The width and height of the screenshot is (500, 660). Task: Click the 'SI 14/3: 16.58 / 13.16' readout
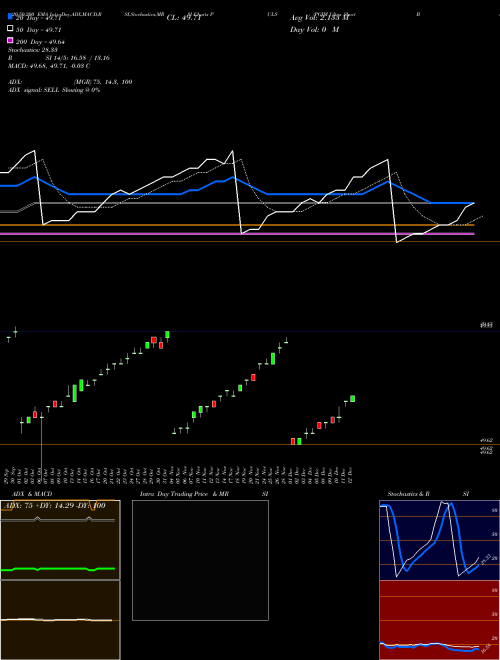pos(78,58)
